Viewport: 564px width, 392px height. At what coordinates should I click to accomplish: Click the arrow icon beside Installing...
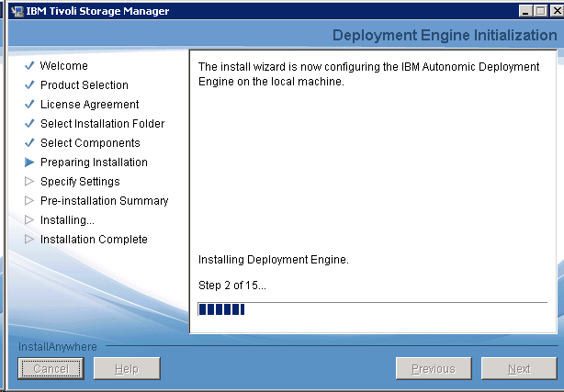29,220
